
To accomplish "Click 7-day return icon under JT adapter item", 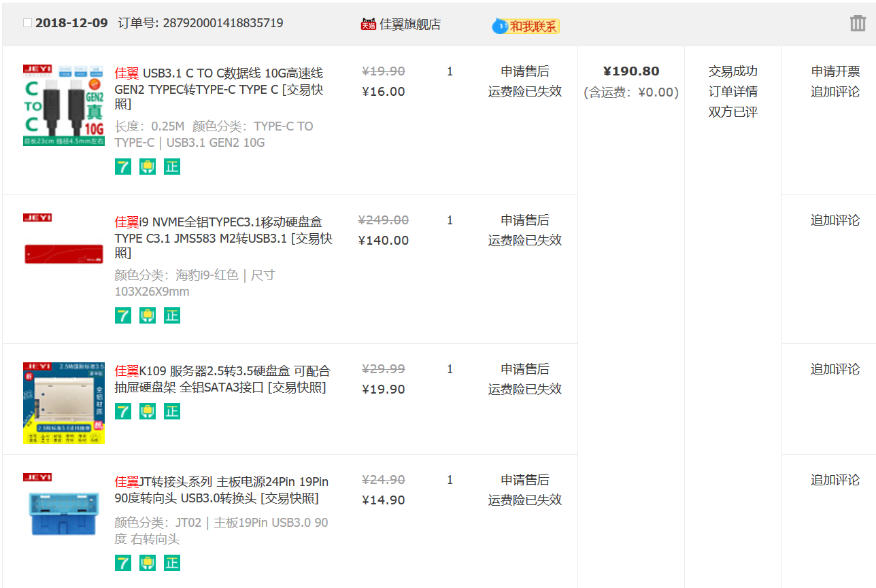I will click(123, 563).
